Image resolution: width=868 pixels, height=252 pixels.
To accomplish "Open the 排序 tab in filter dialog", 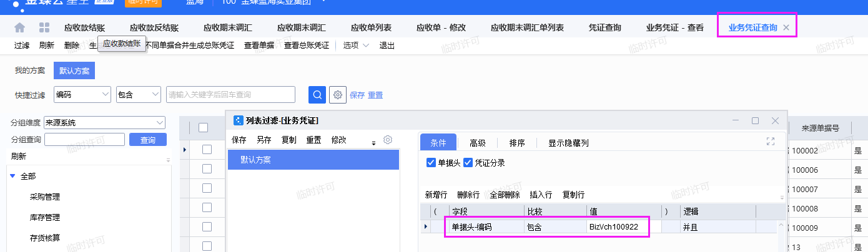I will pos(517,143).
